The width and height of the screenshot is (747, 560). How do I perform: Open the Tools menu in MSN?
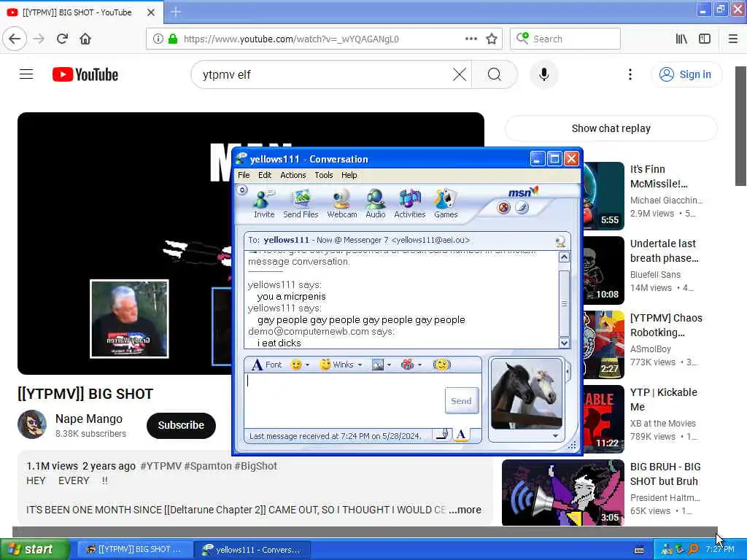tap(323, 175)
